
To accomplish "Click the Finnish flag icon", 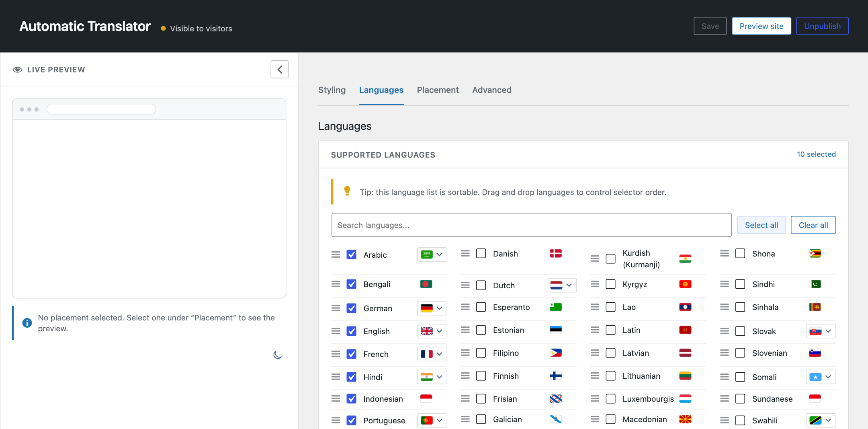I will (556, 376).
